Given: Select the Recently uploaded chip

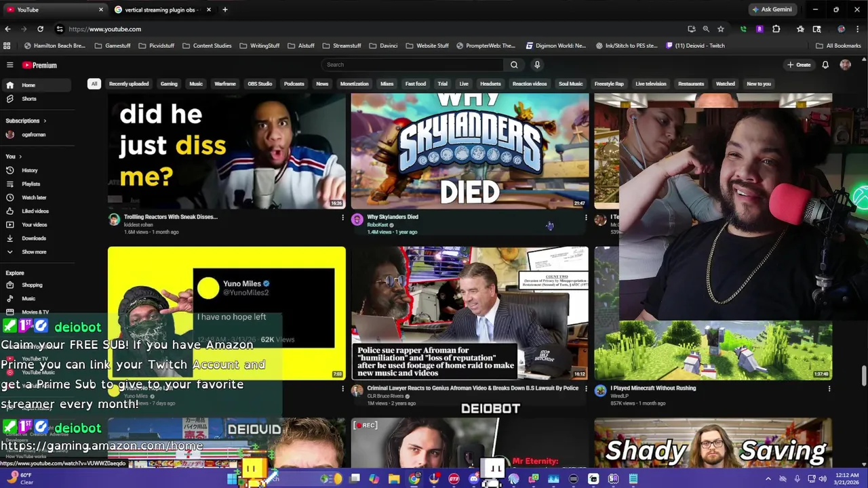Looking at the screenshot, I should [129, 84].
